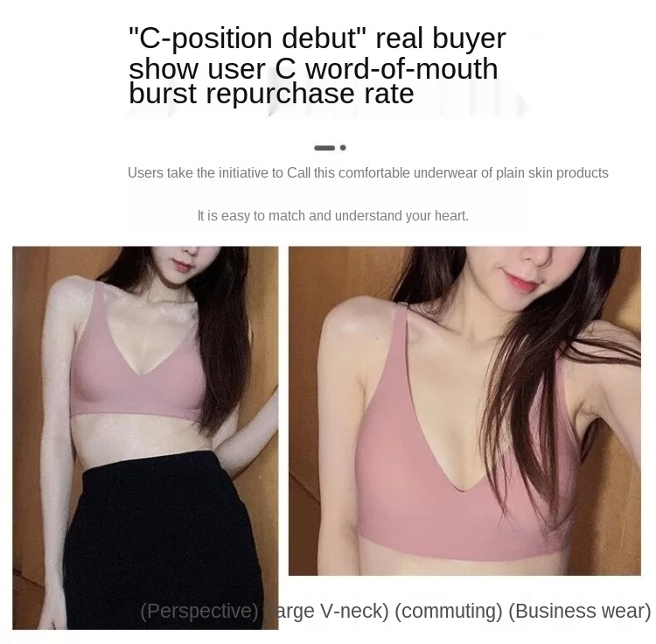This screenshot has height=644, width=656.
Task: Click the word "Call" in the subtitle
Action: (x=298, y=173)
